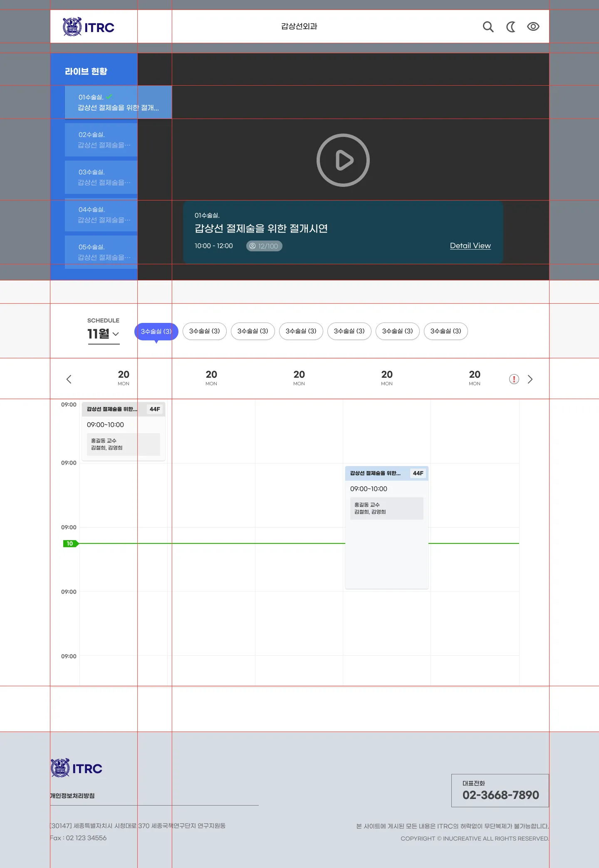Click the 12/100 viewer count badge
Screen dimensions: 599x868
tap(264, 246)
